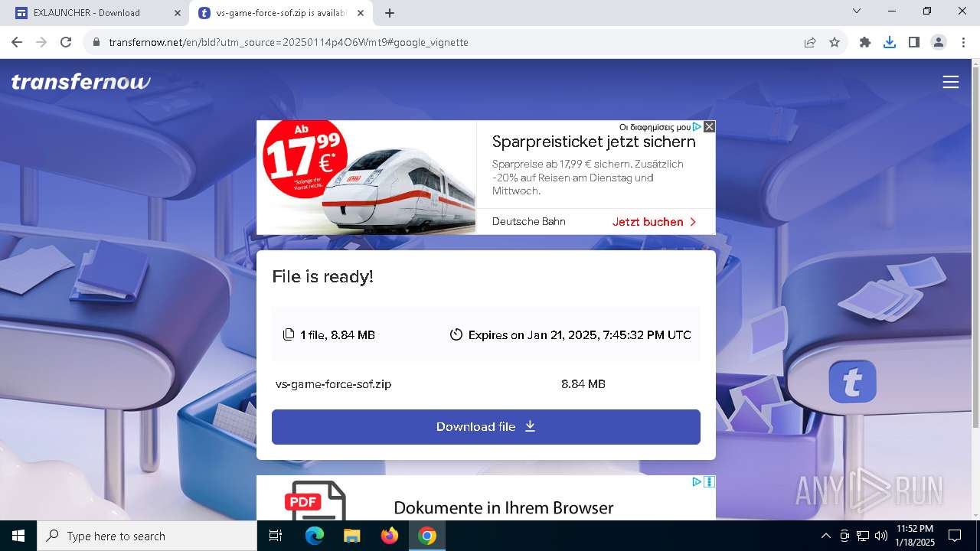Viewport: 980px width, 551px height.
Task: Open the volume control tray icon
Action: pyautogui.click(x=881, y=536)
